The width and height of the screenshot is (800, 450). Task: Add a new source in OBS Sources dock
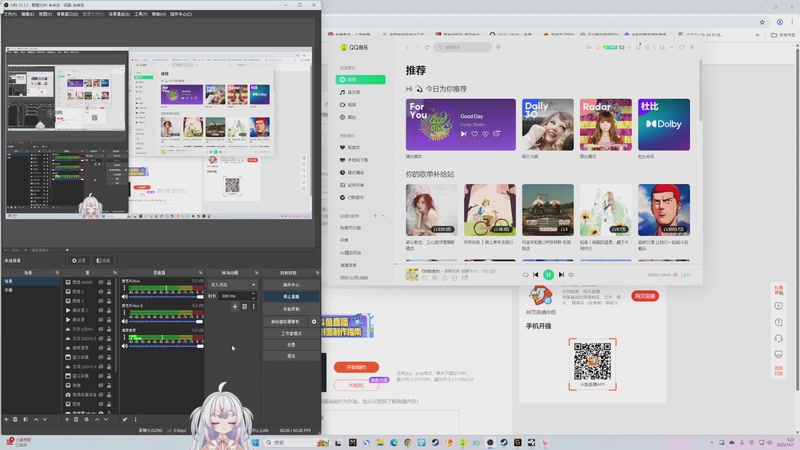pyautogui.click(x=67, y=419)
